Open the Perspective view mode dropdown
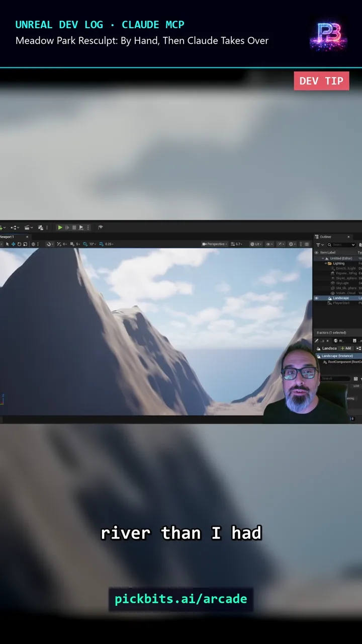Screen dimensions: 362x644 tap(215, 244)
